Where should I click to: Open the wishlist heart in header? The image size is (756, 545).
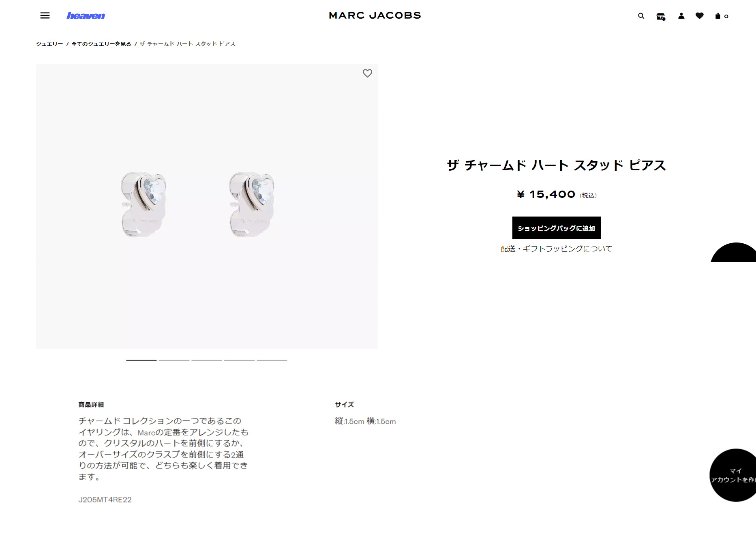click(700, 16)
